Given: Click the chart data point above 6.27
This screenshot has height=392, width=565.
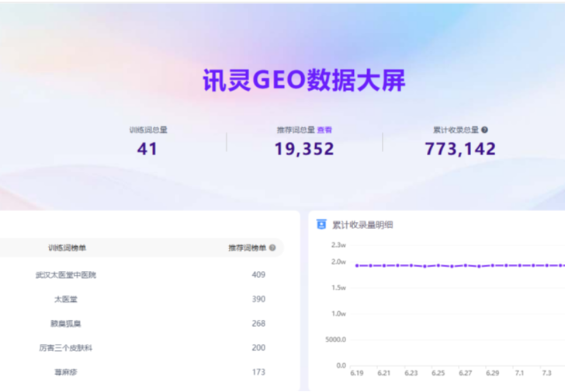Looking at the screenshot, I should click(466, 265).
